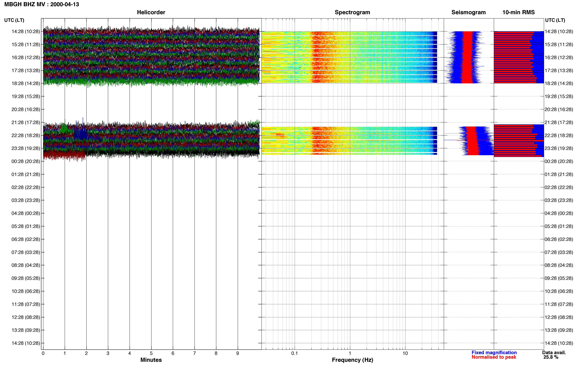The image size is (588, 368).
Task: Click left time label 06:28 (02:28)
Action: [26, 239]
